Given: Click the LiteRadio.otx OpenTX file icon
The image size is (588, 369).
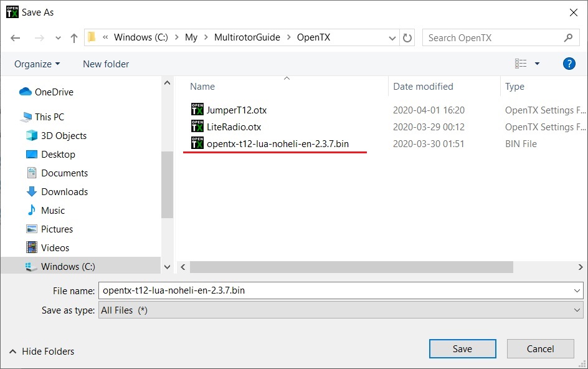Looking at the screenshot, I should (x=197, y=126).
